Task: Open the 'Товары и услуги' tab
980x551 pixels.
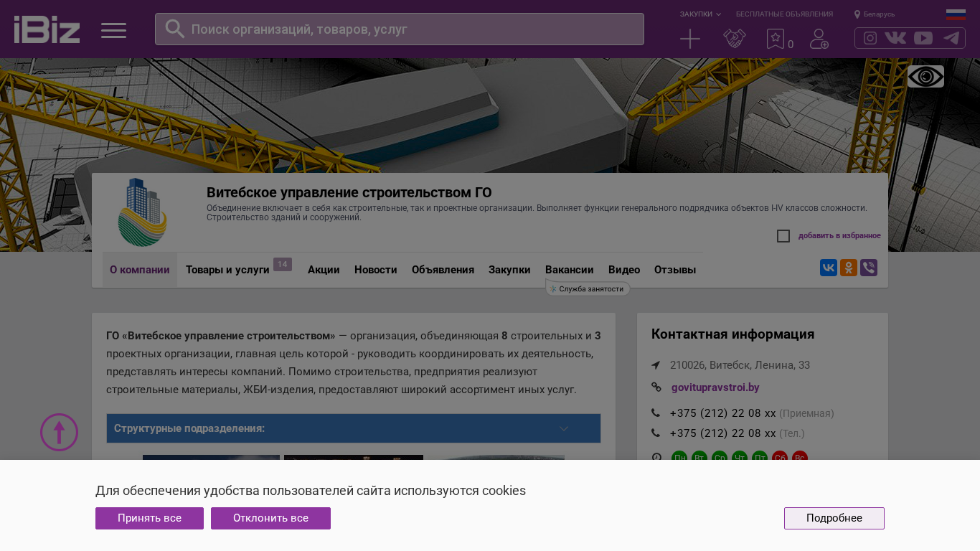Action: point(227,270)
